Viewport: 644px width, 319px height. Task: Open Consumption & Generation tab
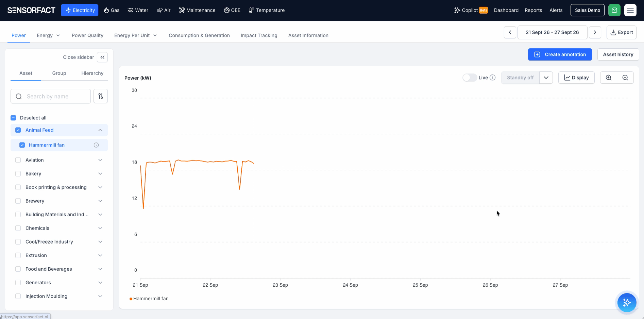199,35
